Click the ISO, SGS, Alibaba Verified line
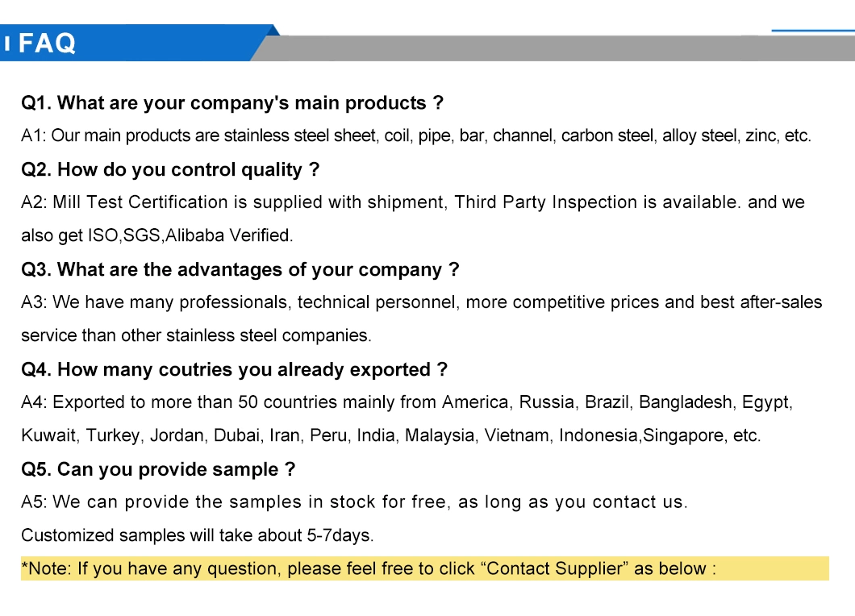The image size is (855, 616). 157,235
